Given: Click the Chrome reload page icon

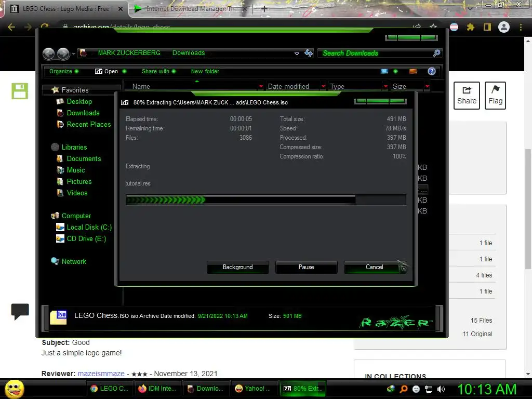Looking at the screenshot, I should click(x=45, y=27).
